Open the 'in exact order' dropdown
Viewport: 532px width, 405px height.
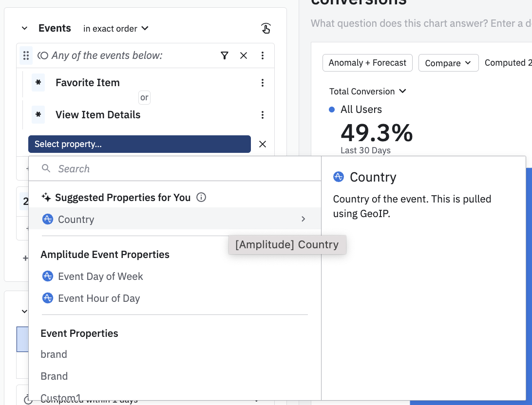(116, 29)
